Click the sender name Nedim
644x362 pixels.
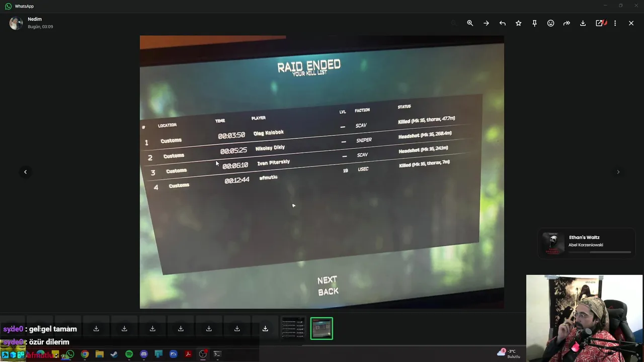point(35,19)
